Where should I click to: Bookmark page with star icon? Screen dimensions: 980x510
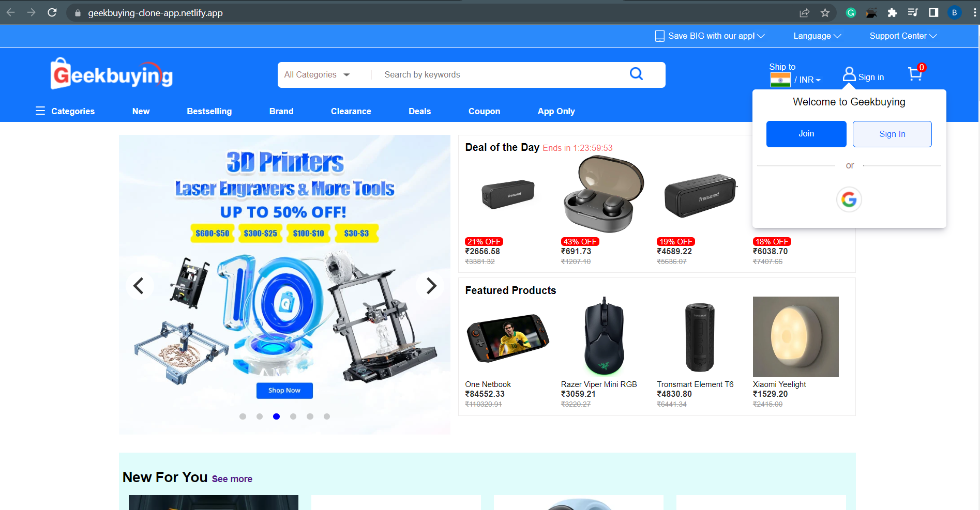coord(825,13)
